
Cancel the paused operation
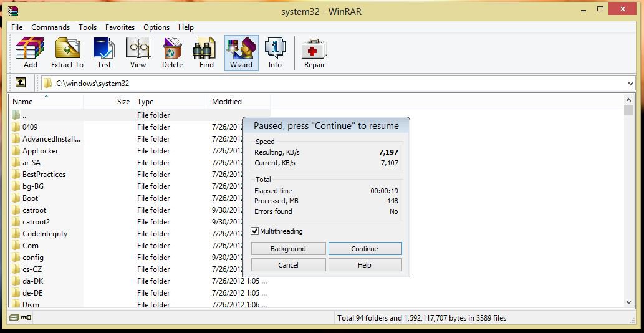click(x=288, y=265)
